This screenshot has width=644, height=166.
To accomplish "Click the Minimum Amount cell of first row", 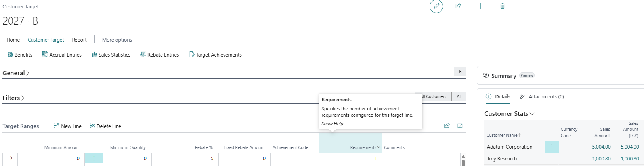I will click(51, 158).
